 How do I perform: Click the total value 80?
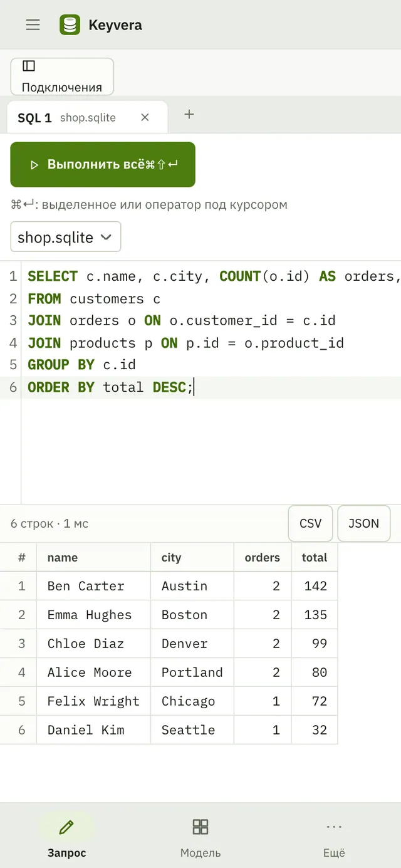tap(315, 672)
